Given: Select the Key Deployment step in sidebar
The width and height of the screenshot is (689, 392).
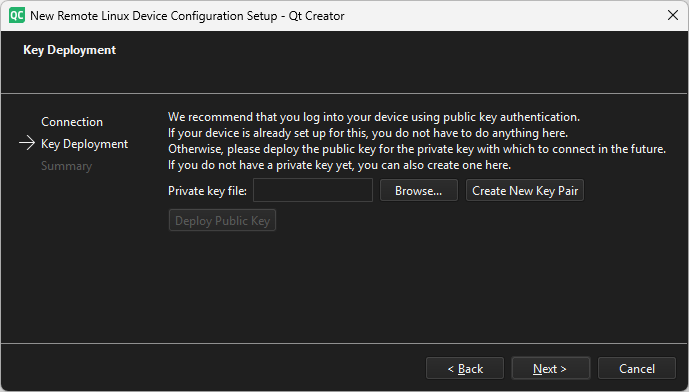Looking at the screenshot, I should (x=84, y=144).
